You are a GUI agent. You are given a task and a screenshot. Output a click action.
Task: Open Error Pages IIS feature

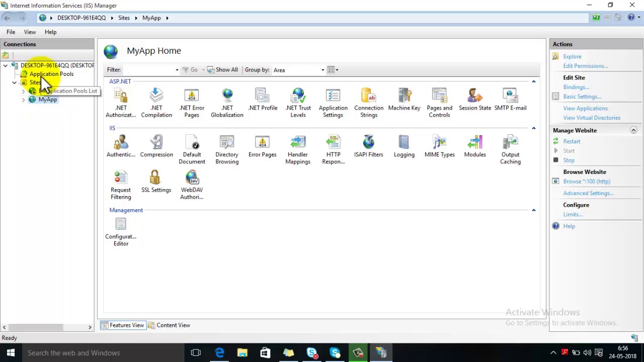point(262,146)
